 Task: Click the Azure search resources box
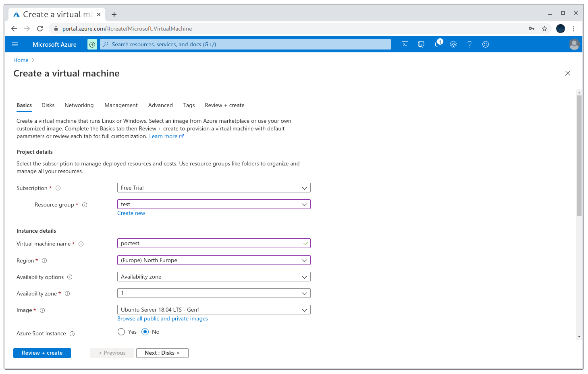pos(245,44)
